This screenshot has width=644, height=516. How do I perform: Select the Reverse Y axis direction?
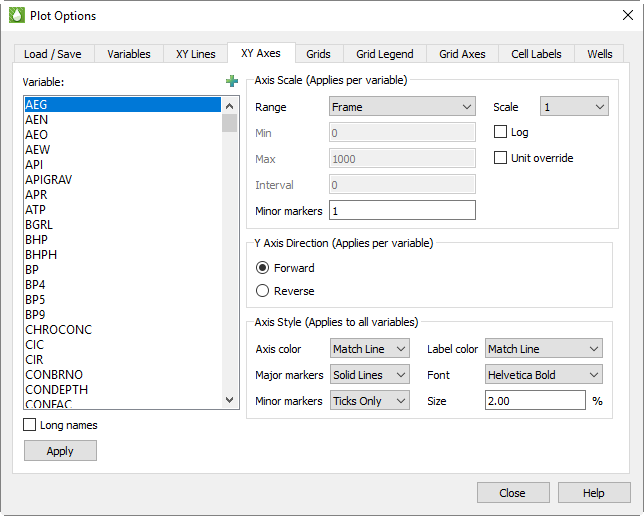click(x=263, y=291)
